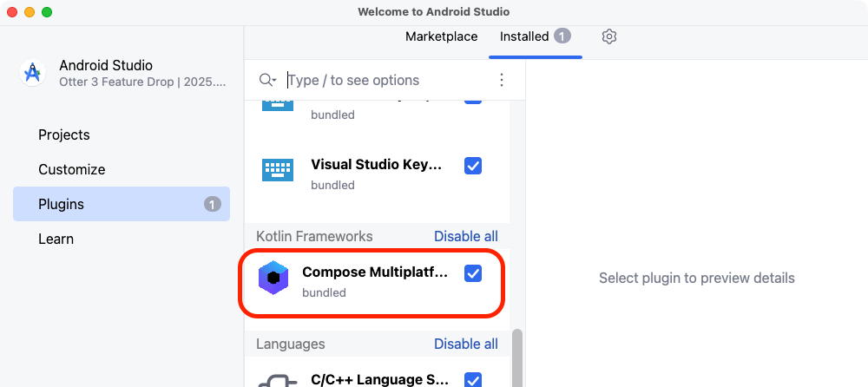Click the Visual Studio Keymap plugin icon
This screenshot has width=868, height=387.
[x=278, y=169]
